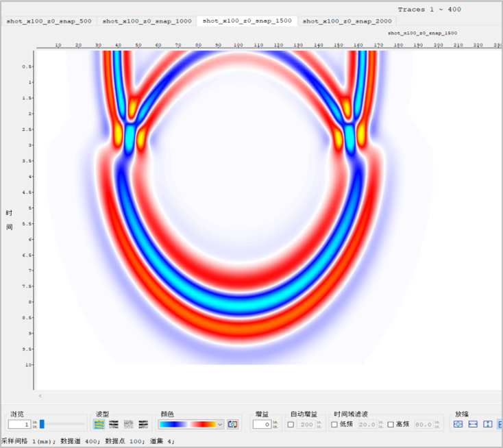Click the gain value stepper arrows
The width and height of the screenshot is (503, 448).
276,425
